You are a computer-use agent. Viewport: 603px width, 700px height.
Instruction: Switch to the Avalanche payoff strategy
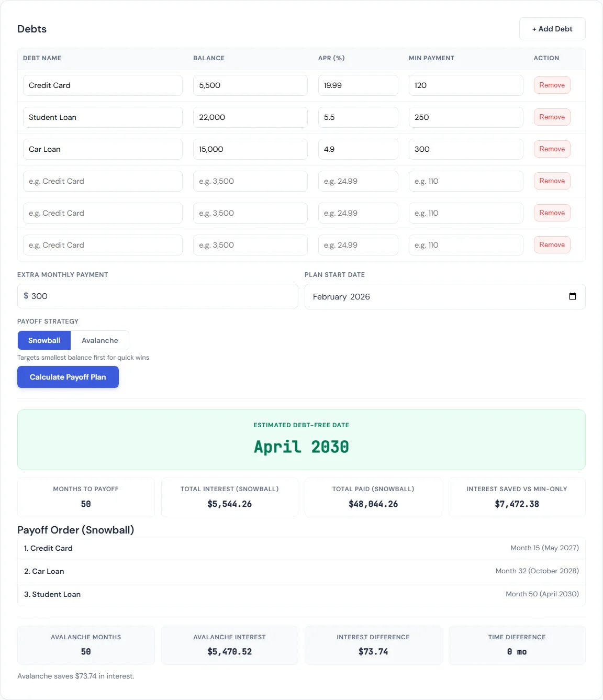[99, 340]
